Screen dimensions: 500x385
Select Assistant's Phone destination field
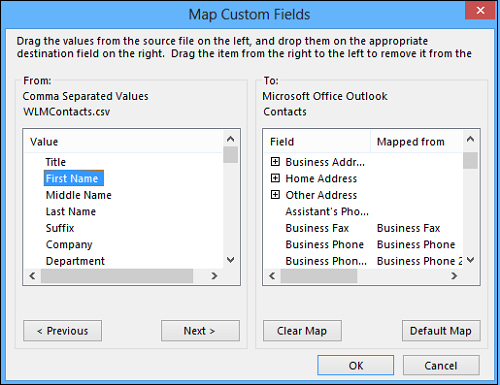click(x=327, y=211)
